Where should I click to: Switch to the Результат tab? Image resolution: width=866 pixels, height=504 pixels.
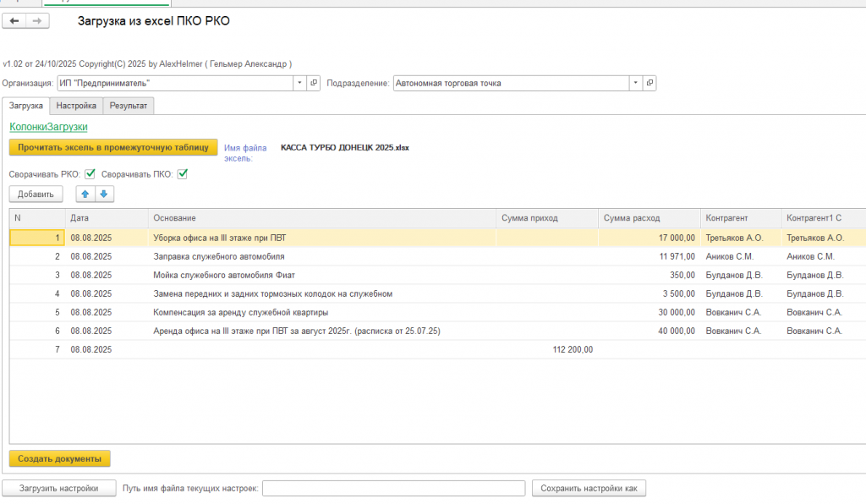128,106
